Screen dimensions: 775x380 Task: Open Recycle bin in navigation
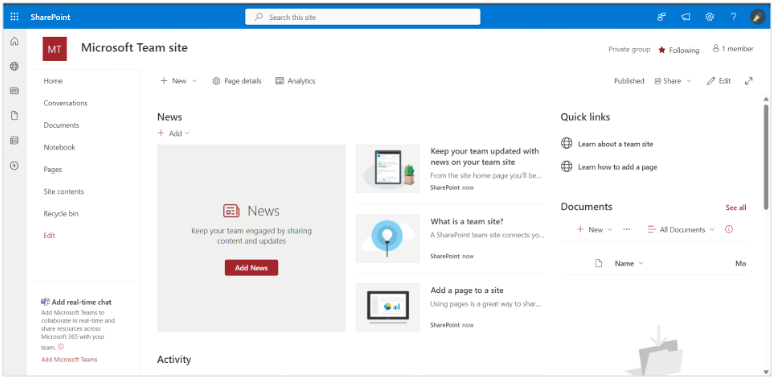coord(61,213)
